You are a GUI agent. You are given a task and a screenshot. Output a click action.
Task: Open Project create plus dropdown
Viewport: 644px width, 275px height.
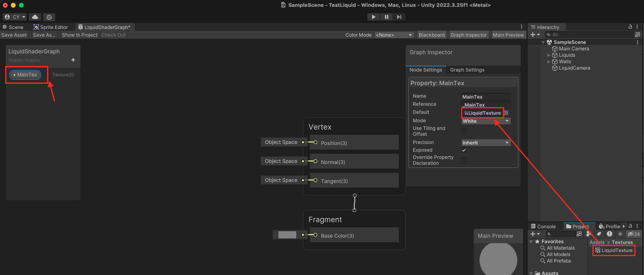click(535, 234)
